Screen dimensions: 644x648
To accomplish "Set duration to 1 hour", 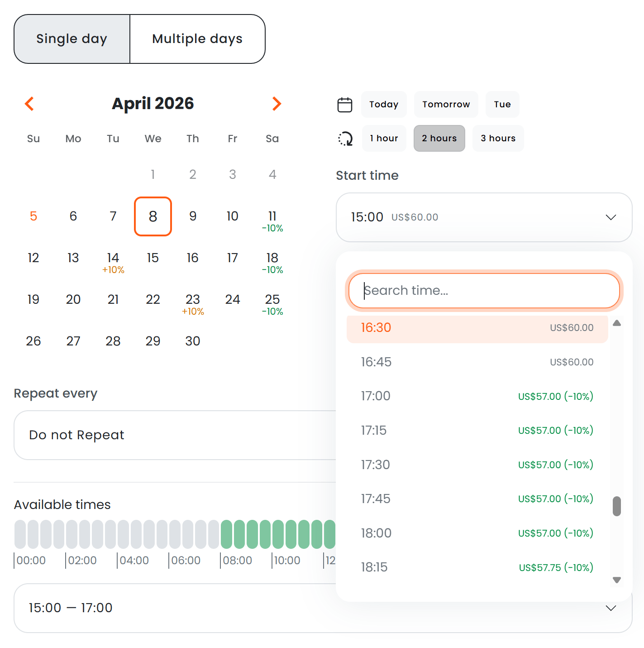I will (x=384, y=138).
